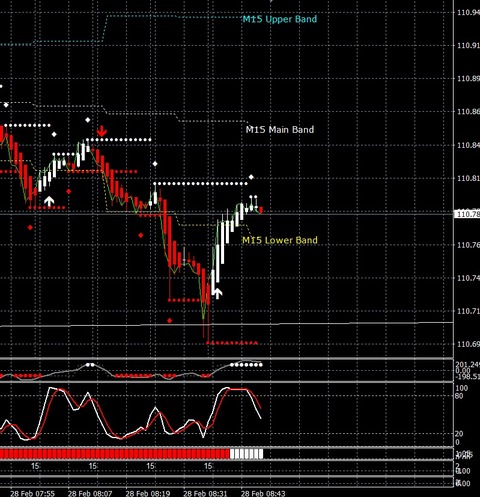Select the white up arrow above the 07:55 candles

tap(49, 201)
